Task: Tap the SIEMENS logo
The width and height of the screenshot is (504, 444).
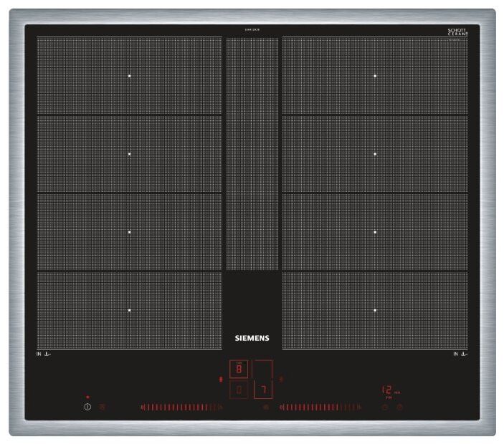Action: pos(252,338)
